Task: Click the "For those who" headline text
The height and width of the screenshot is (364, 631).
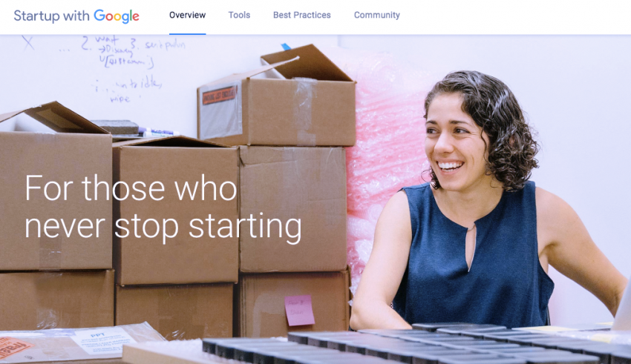Action: [x=131, y=188]
